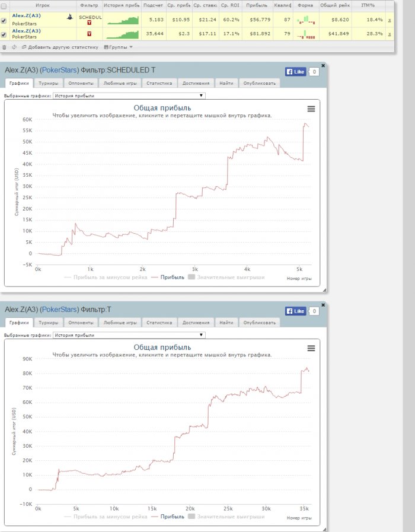Sort by 'ITM%' column header
415x532 pixels.
click(368, 5)
